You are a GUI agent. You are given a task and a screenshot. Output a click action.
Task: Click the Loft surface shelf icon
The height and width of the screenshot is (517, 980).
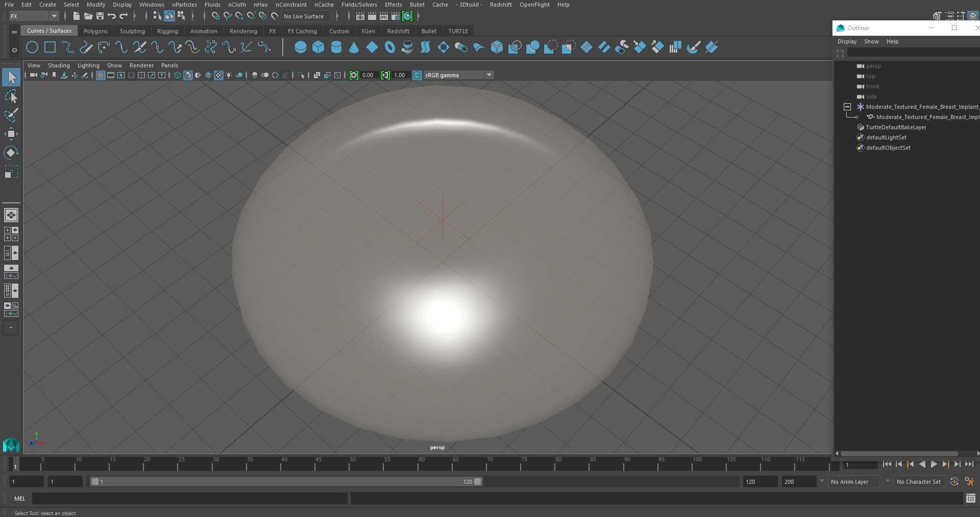[425, 48]
